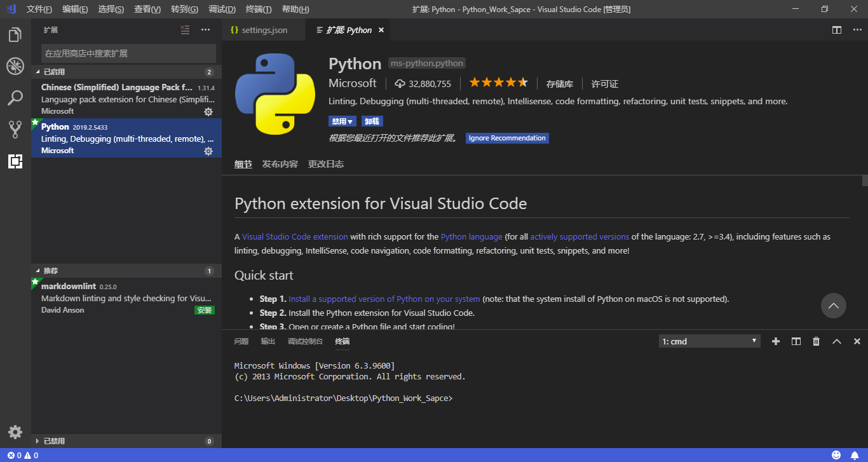The height and width of the screenshot is (462, 868).
Task: Open errors and warnings status indicator
Action: coord(23,455)
